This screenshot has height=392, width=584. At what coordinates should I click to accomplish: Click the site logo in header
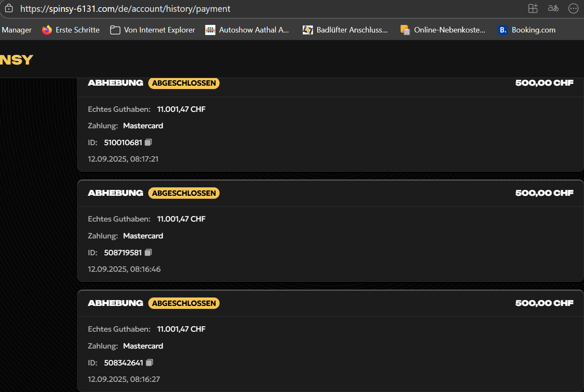pyautogui.click(x=16, y=60)
